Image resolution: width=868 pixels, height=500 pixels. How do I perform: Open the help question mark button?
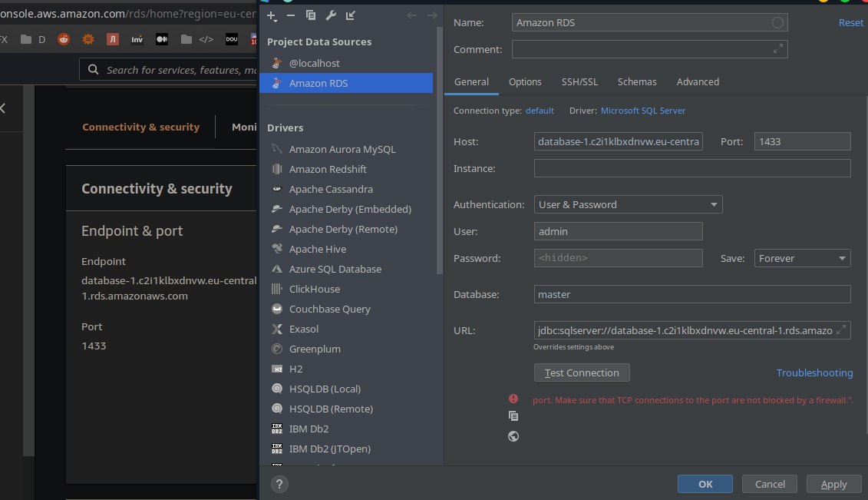(x=279, y=485)
